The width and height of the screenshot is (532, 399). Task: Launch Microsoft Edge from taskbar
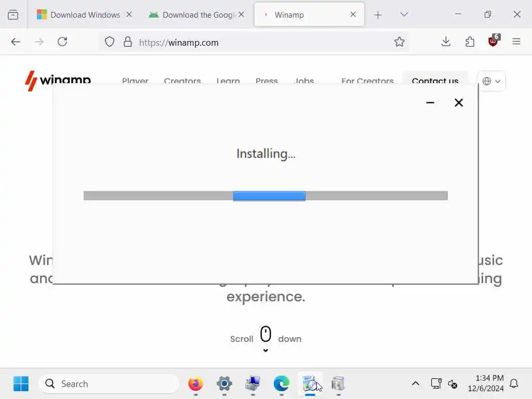[x=281, y=384]
